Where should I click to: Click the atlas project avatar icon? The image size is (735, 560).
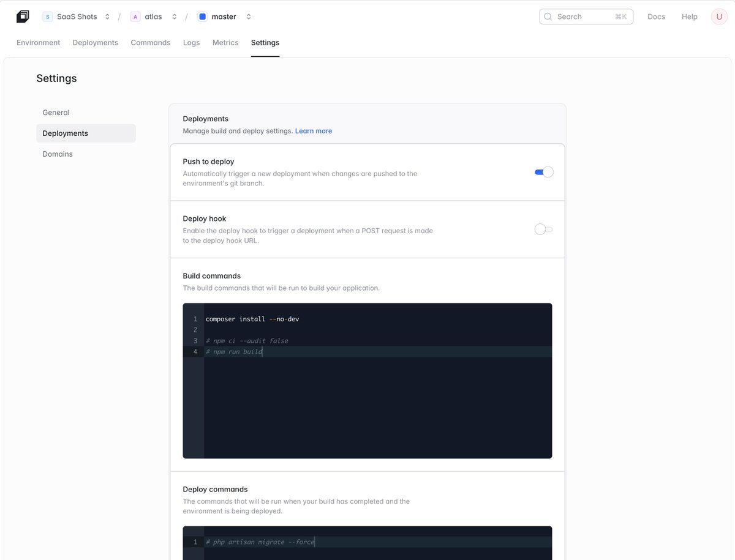[135, 17]
